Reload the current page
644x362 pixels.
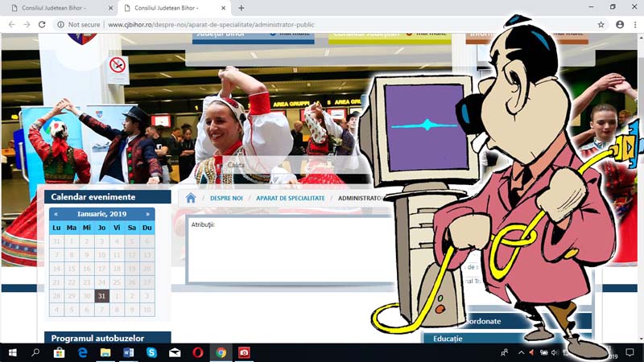(42, 25)
